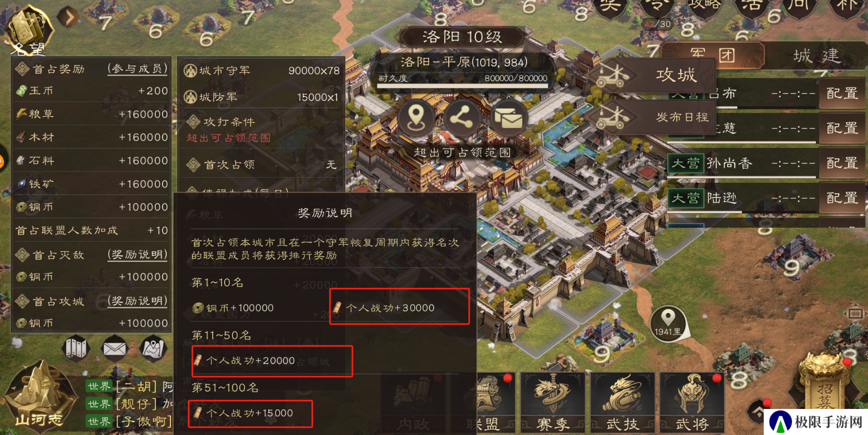Image resolution: width=868 pixels, height=435 pixels.
Task: Click the 发布日程 publish schedule button
Action: click(653, 117)
